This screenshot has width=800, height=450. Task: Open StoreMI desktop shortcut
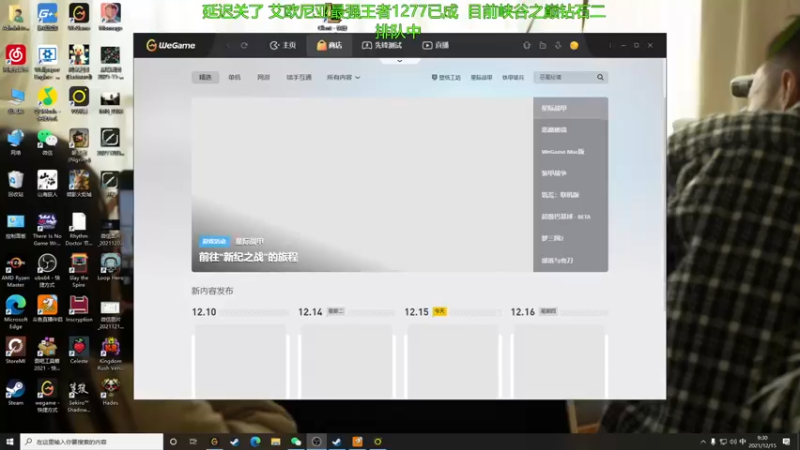tap(16, 351)
